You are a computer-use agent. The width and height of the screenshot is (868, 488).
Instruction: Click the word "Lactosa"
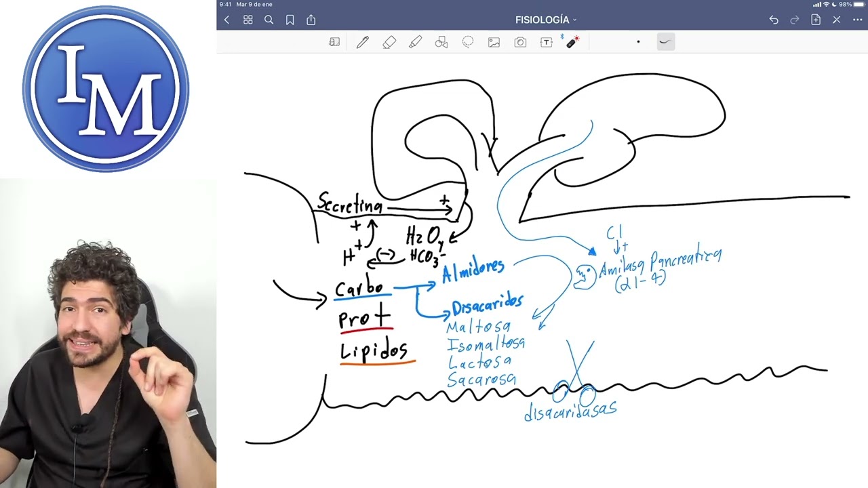(480, 362)
